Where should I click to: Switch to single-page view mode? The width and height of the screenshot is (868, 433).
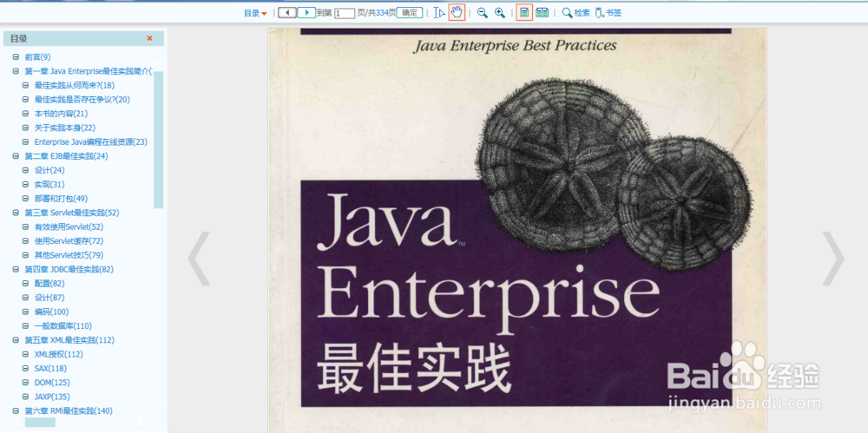524,12
